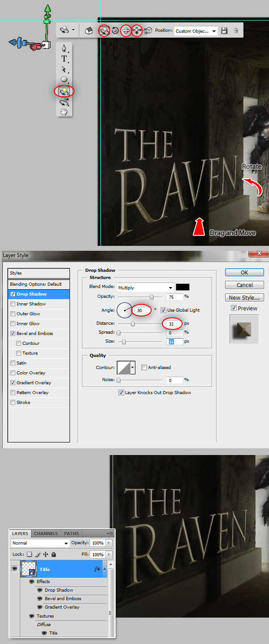Viewport: 269px width, 644px height.
Task: Click the fx icon on the Title layer
Action: click(97, 569)
